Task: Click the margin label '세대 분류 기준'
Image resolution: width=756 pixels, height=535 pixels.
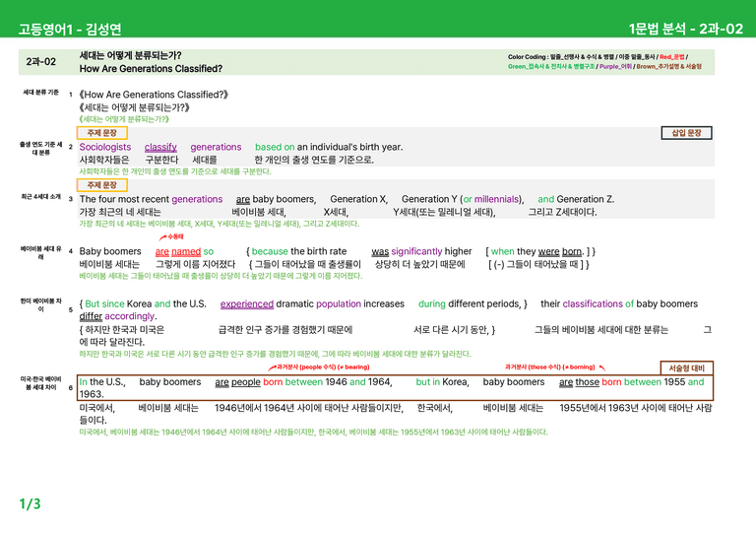Action: click(x=41, y=93)
